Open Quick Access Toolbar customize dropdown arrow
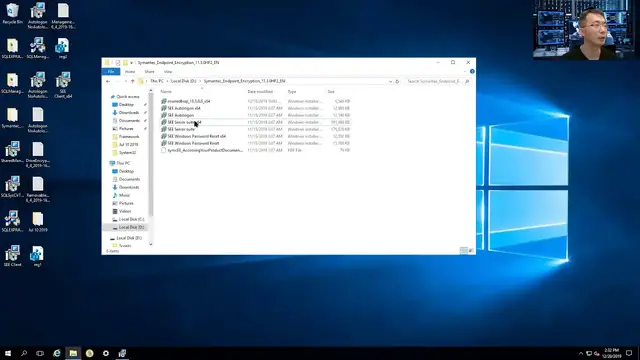This screenshot has width=640, height=360. click(131, 62)
